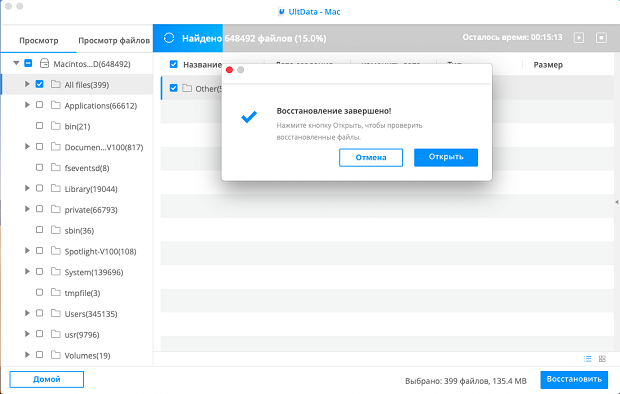Expand the Users node
Viewport: 620px width, 394px height.
[27, 313]
